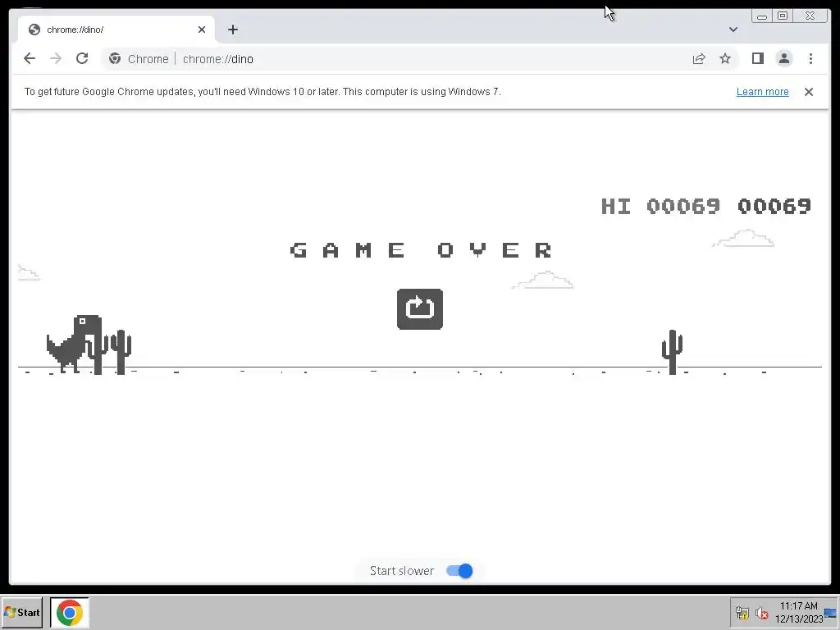The width and height of the screenshot is (840, 630).
Task: Dismiss the Windows update infobar
Action: point(808,92)
